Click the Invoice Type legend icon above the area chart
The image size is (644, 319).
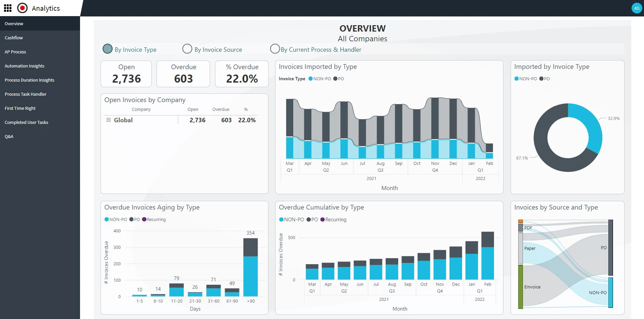tap(292, 78)
